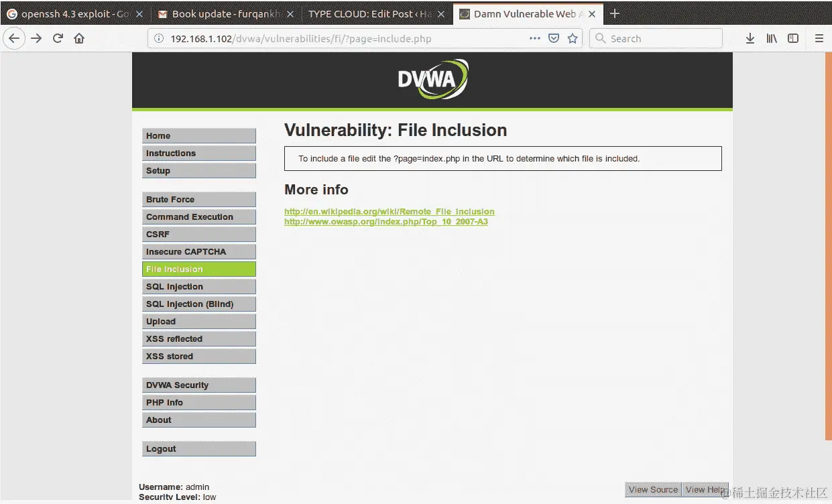
Task: Open the XSS stored page
Action: tap(199, 356)
